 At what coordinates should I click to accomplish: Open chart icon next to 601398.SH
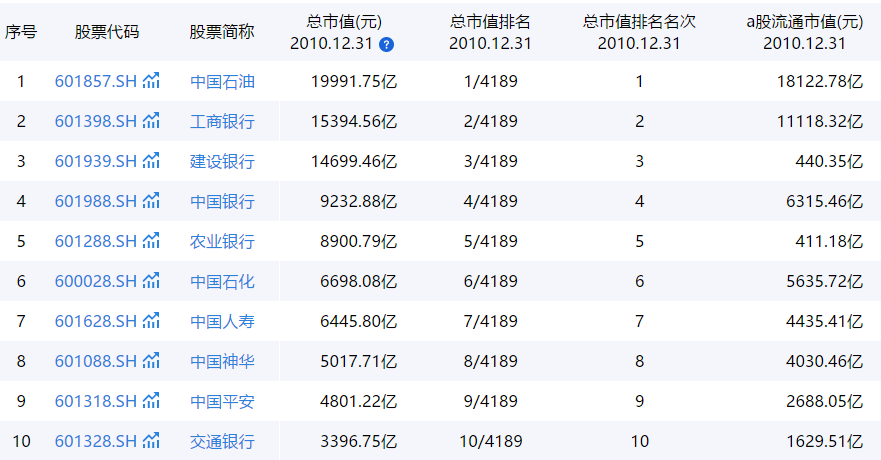pyautogui.click(x=151, y=120)
